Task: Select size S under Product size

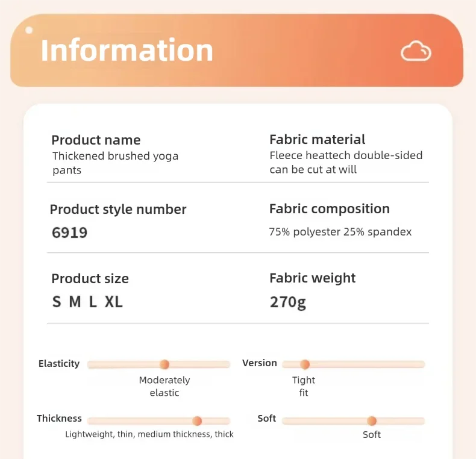Action: [57, 302]
